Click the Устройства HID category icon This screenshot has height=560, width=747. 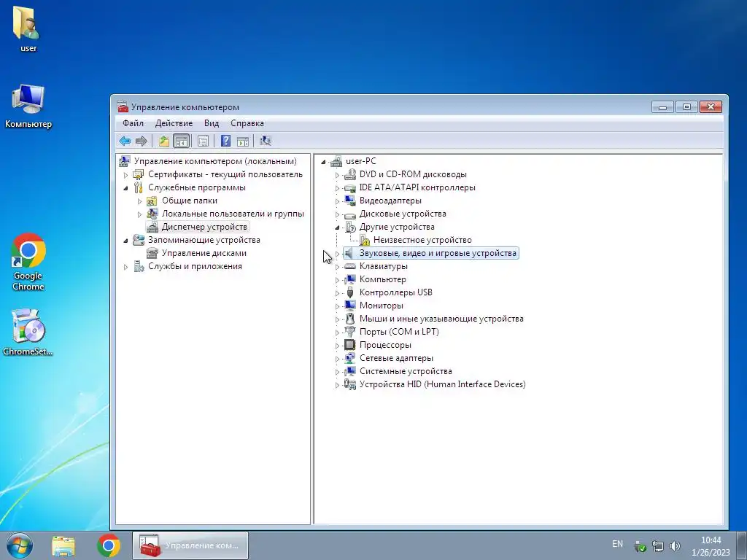tap(349, 384)
